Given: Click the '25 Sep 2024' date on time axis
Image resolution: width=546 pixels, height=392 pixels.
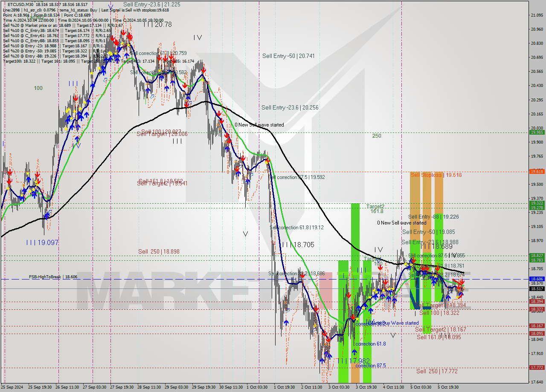Looking at the screenshot, I should coord(11,387).
